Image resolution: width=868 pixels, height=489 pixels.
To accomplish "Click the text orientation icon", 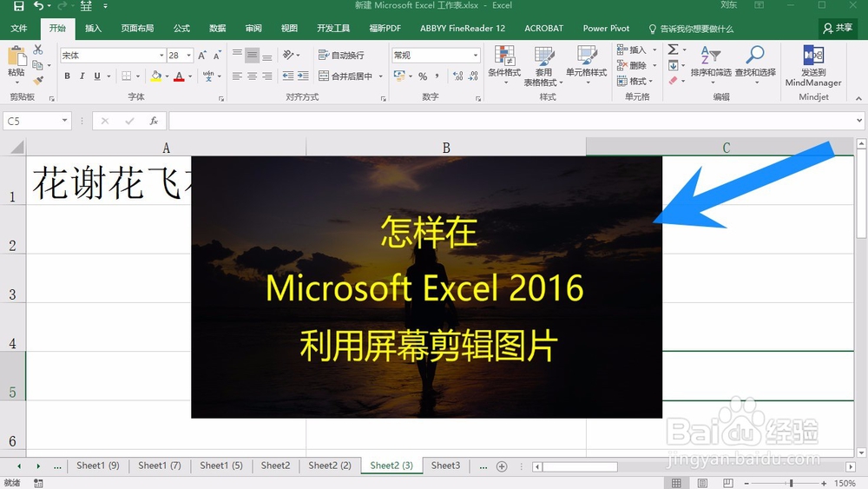I will coord(288,55).
